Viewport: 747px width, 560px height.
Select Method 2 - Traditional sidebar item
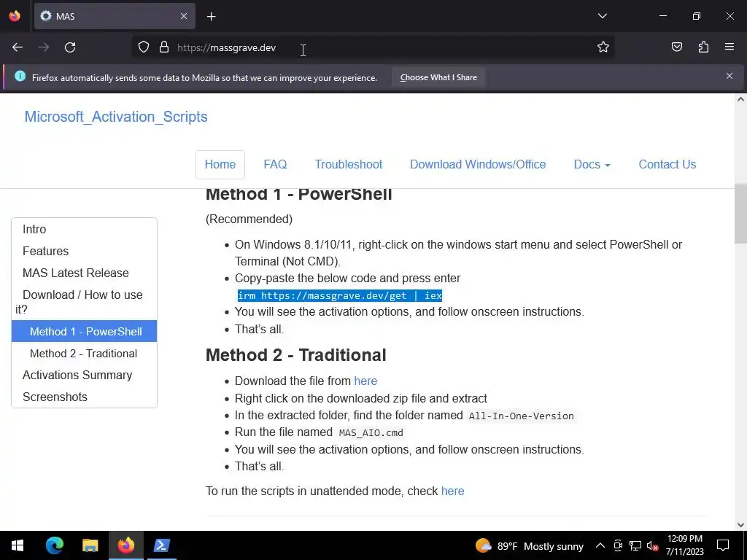(83, 354)
